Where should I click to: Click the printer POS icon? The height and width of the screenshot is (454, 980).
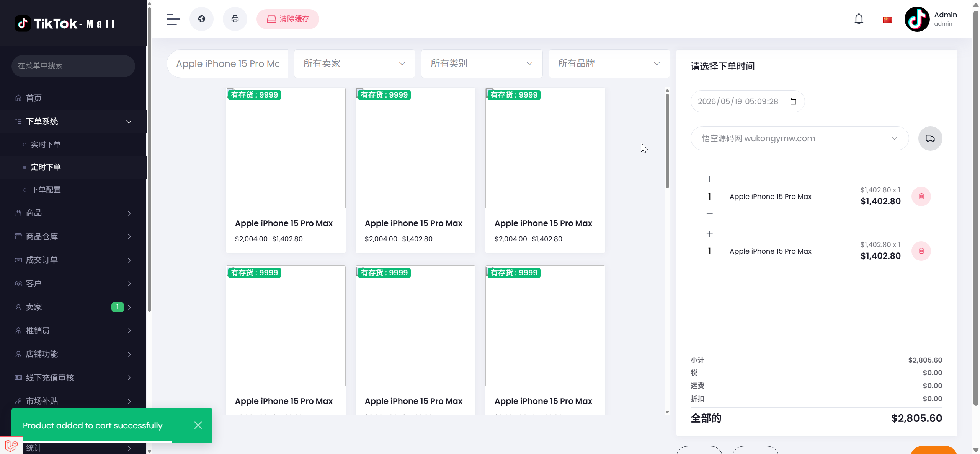click(x=235, y=19)
